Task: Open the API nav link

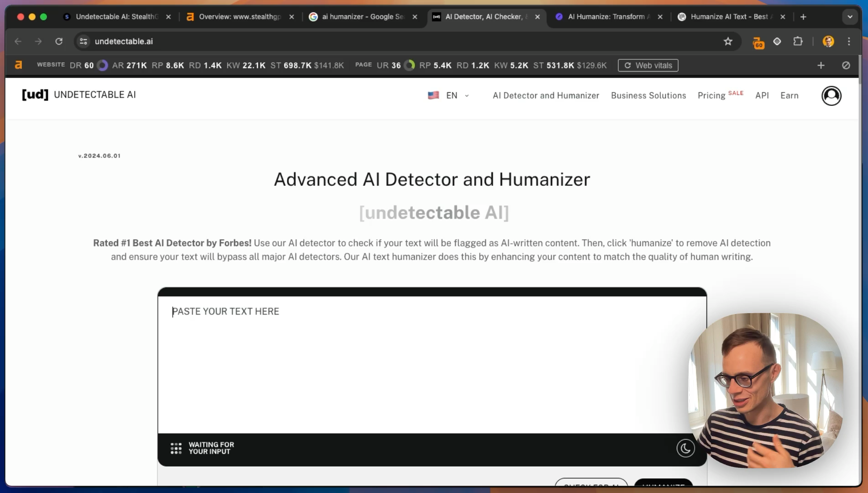Action: [762, 95]
